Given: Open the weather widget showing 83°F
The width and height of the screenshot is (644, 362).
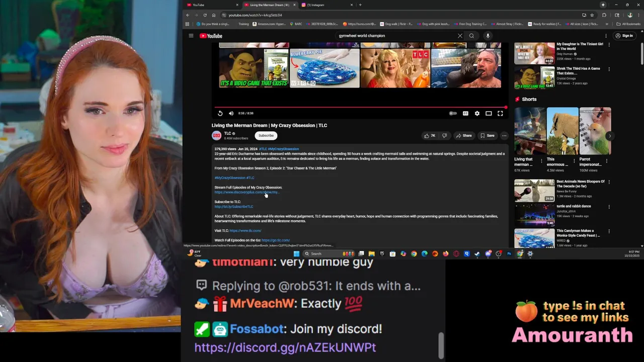Looking at the screenshot, I should click(x=194, y=253).
